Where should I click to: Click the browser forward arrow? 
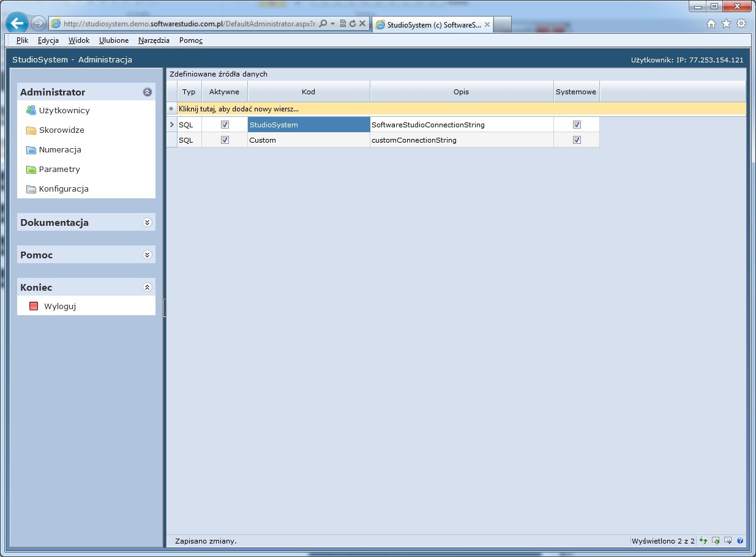[38, 23]
